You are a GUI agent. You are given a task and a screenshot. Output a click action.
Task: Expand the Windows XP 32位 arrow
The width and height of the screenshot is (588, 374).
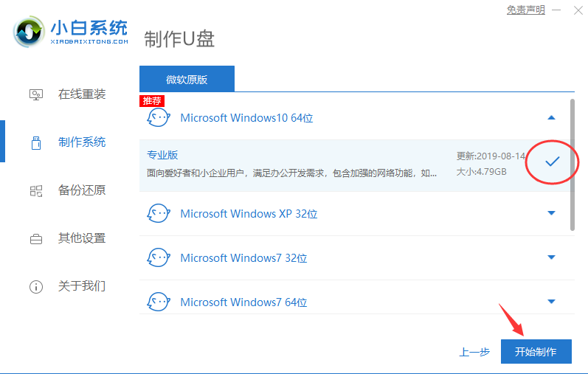(551, 213)
